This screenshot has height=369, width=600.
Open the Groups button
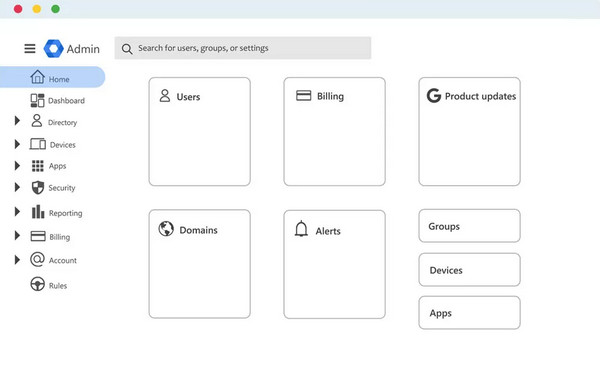click(x=470, y=226)
